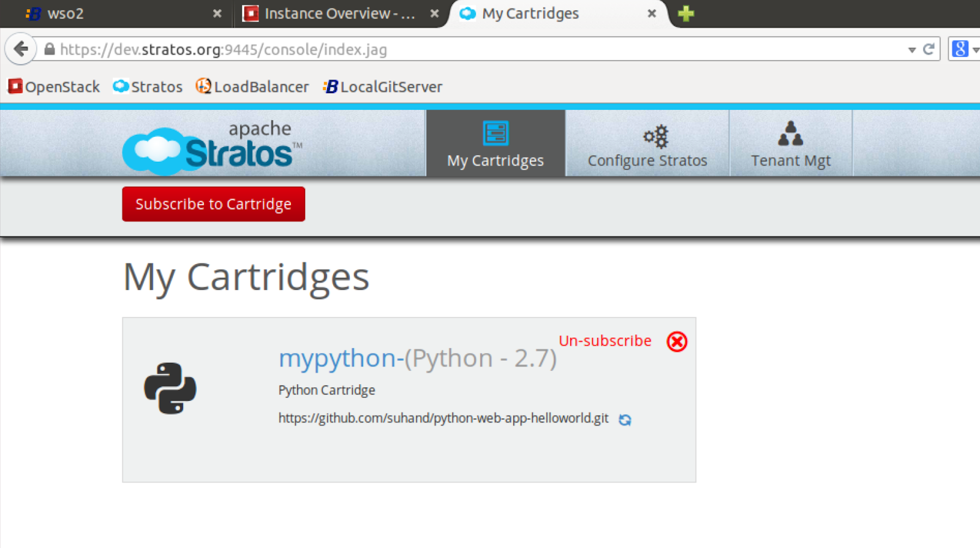Open the OpenStack bookmark
This screenshot has height=548, width=980.
pos(54,86)
